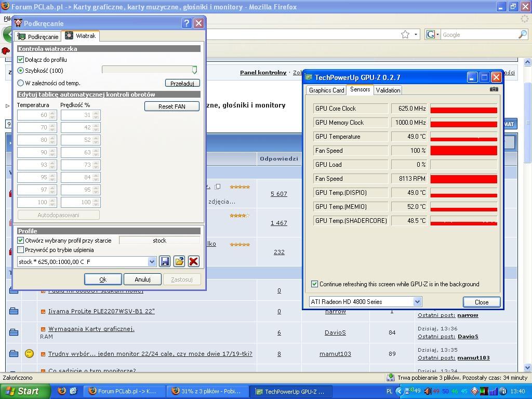Uncheck the 'Dołącz do profilu' checkbox

pyautogui.click(x=21, y=60)
